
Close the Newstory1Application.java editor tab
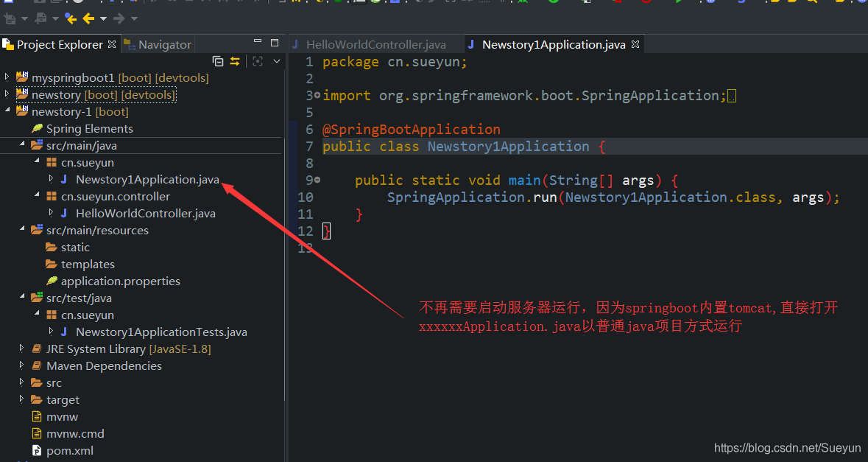pos(635,44)
